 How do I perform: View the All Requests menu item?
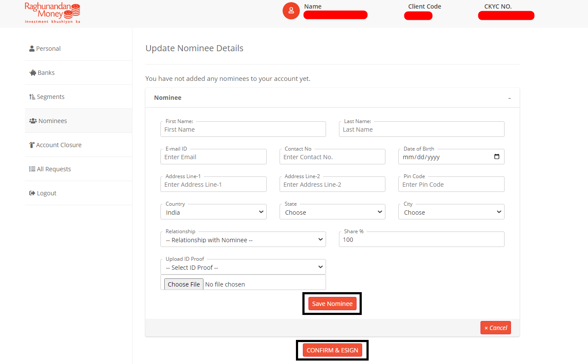[78, 169]
